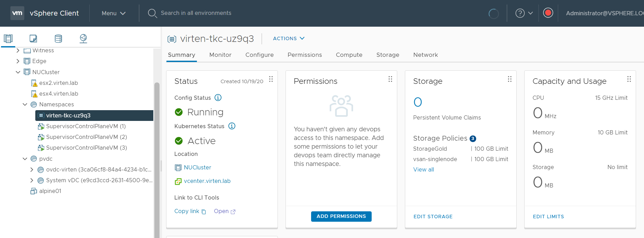Show Kubernetes Status info tooltip
The height and width of the screenshot is (238, 644).
coord(232,126)
